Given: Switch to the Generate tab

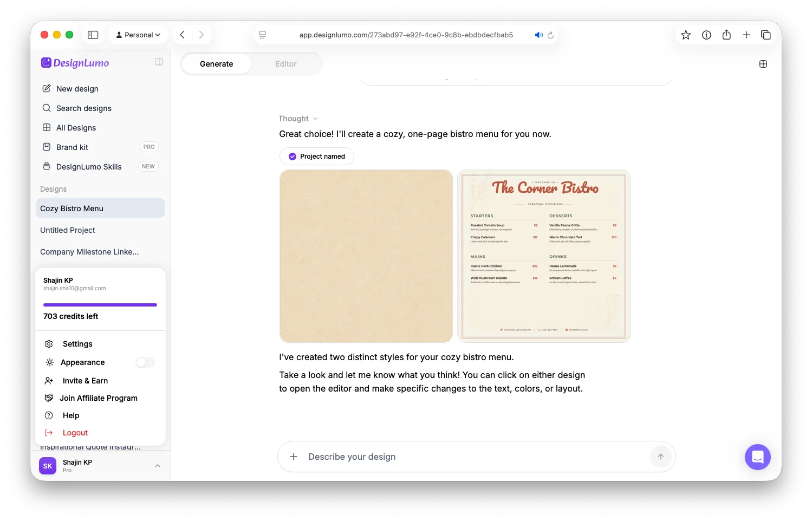Looking at the screenshot, I should click(x=217, y=64).
